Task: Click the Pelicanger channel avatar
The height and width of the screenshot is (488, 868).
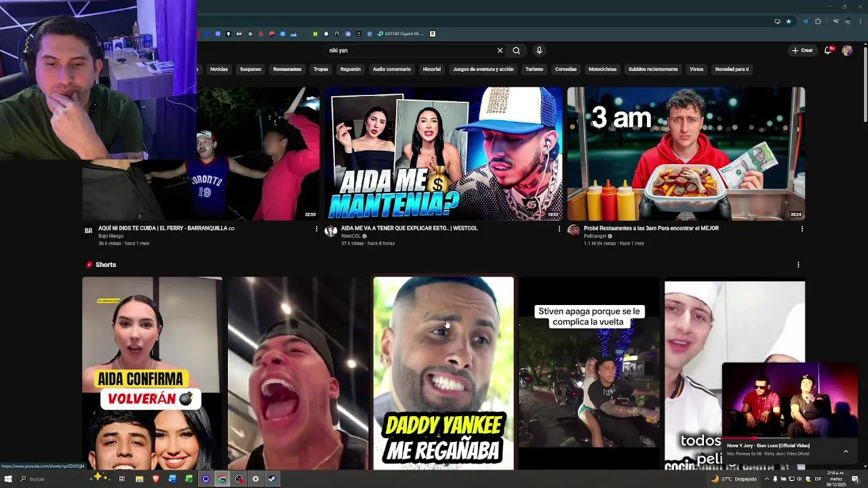Action: pyautogui.click(x=574, y=230)
